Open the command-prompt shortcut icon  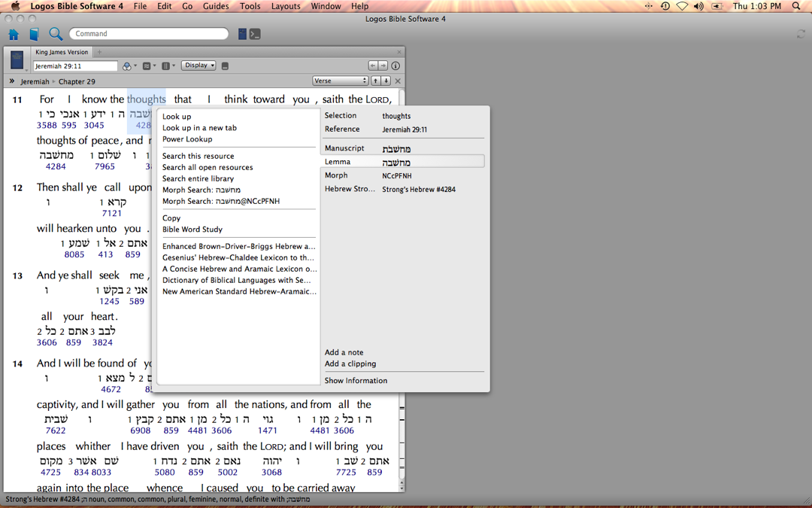(255, 34)
